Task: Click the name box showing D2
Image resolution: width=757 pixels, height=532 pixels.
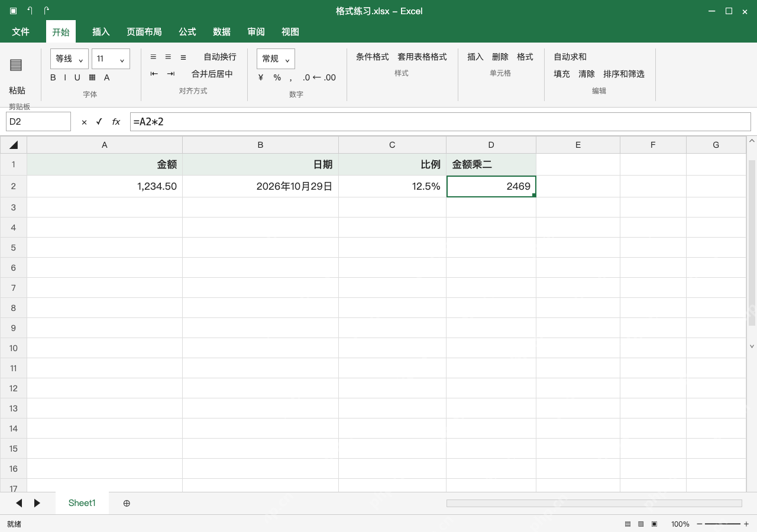Action: coord(38,122)
